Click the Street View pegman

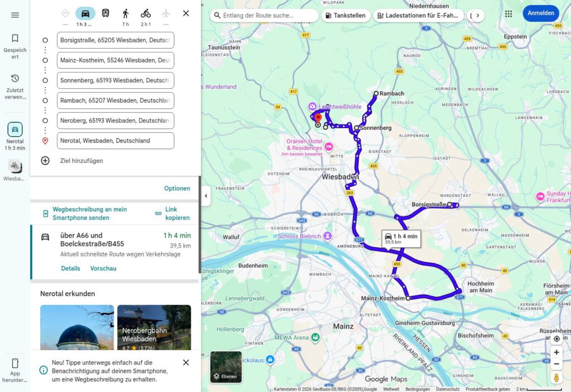(557, 378)
